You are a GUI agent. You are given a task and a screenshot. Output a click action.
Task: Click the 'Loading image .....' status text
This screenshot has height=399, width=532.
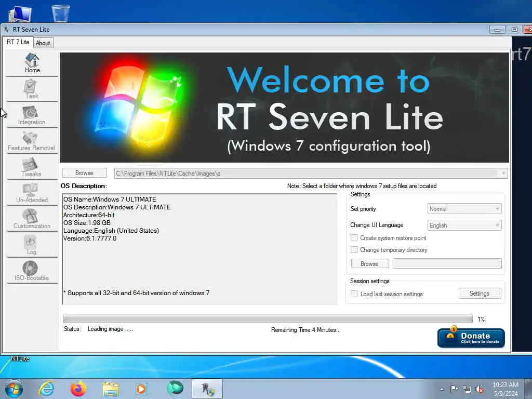point(110,329)
